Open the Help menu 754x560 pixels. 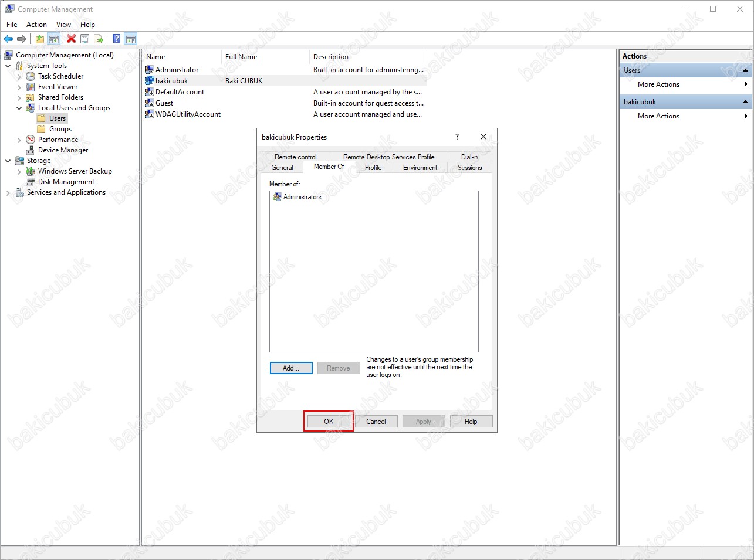[87, 25]
